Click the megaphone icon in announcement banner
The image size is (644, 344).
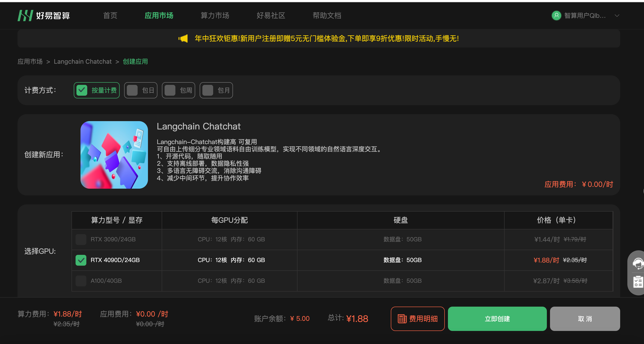[183, 38]
